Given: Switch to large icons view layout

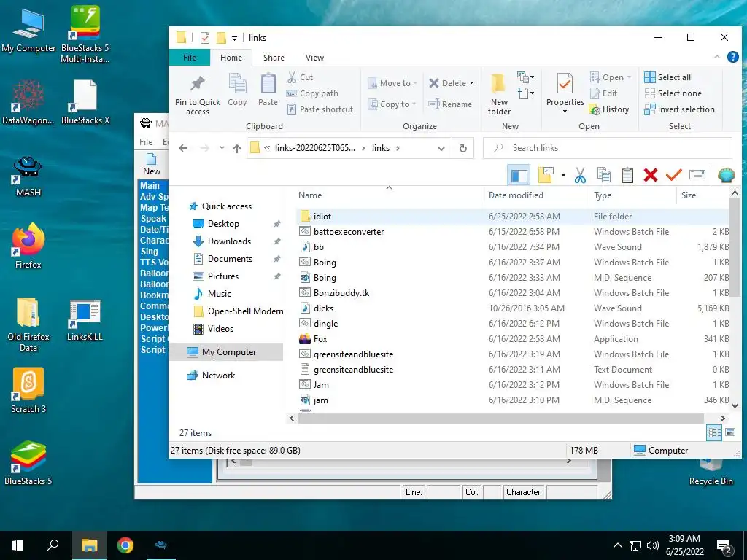Looking at the screenshot, I should 729,432.
